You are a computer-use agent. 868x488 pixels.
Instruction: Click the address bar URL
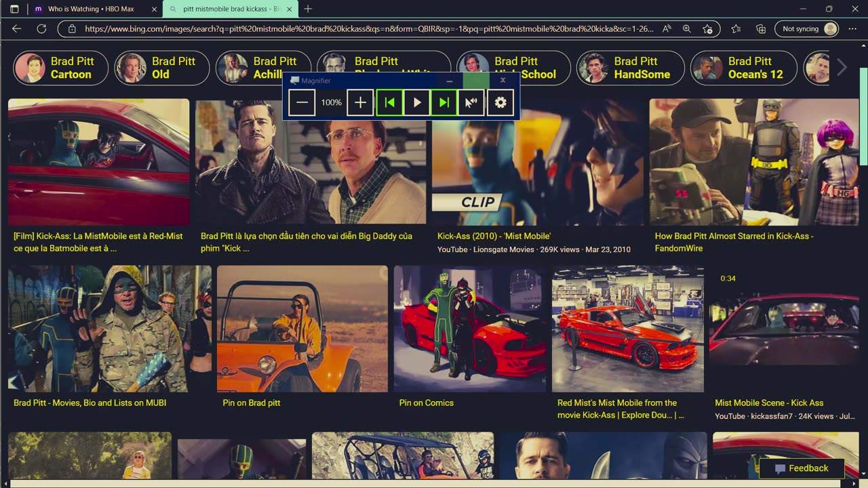[x=369, y=29]
